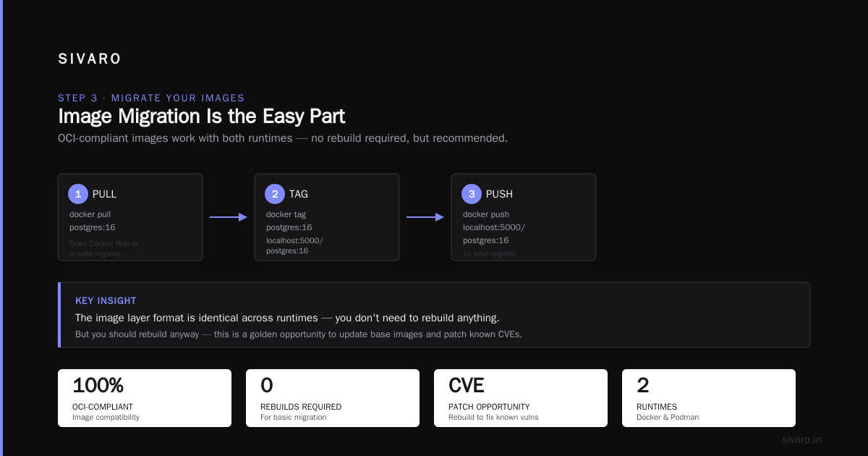Viewport: 868px width, 456px height.
Task: Click the number 2 TAG step badge
Action: tap(275, 194)
